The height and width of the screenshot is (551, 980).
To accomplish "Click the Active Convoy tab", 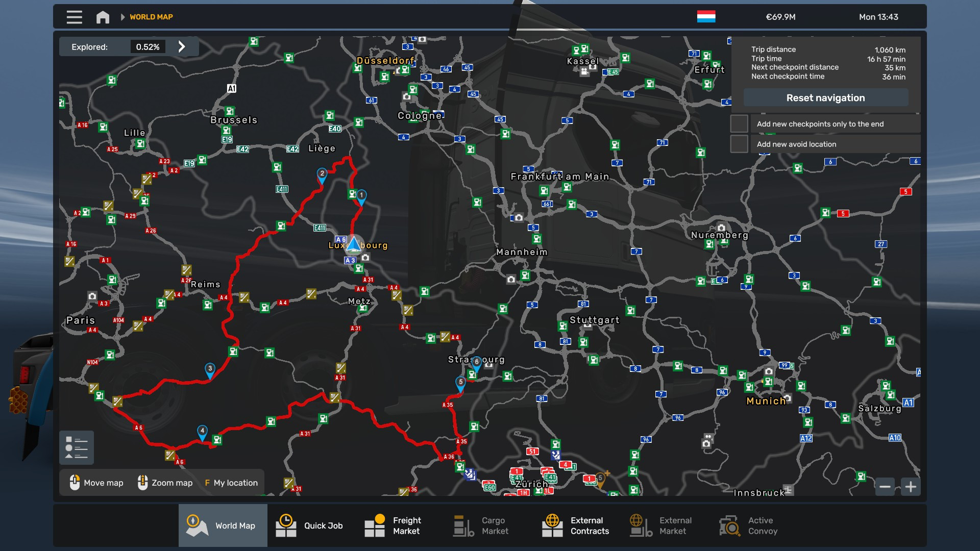I will pos(748,525).
